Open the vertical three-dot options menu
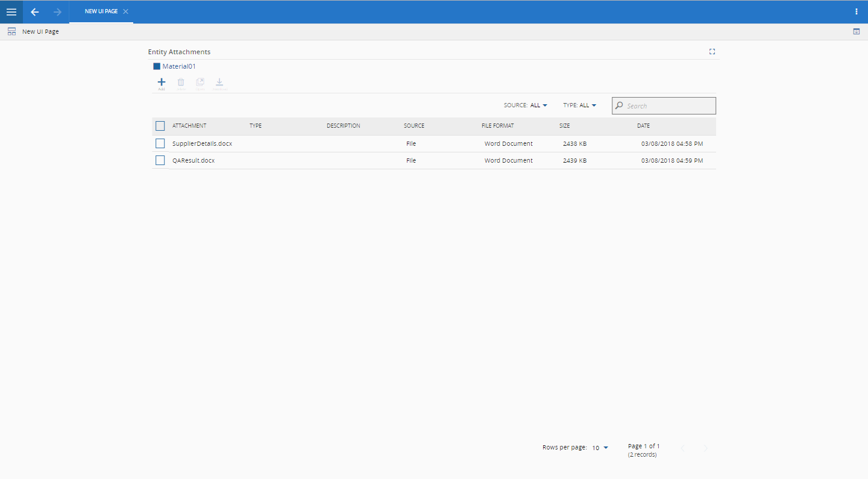 click(857, 11)
